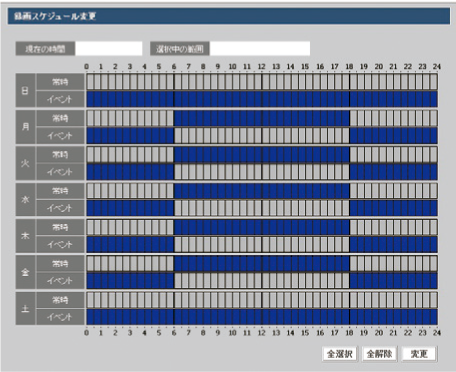The image size is (456, 372).
Task: Toggle Saturday イベント last cell ending at 24
Action: [433, 317]
